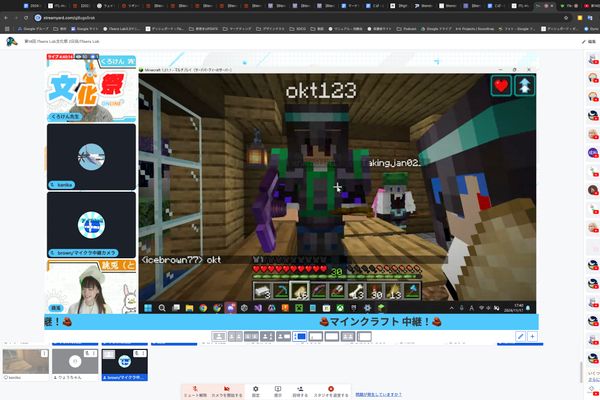
Task: Click the Windows Start button in shared Minecraft screen
Action: coord(148,308)
